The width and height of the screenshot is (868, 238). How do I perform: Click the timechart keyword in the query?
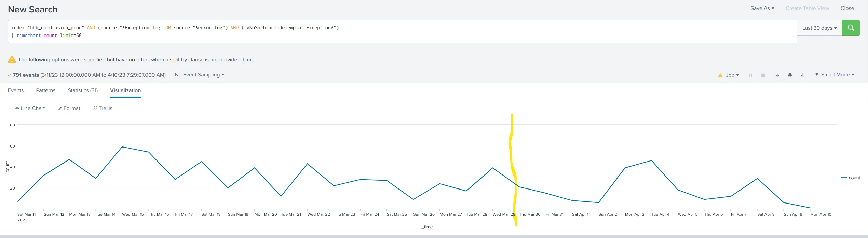tap(29, 36)
